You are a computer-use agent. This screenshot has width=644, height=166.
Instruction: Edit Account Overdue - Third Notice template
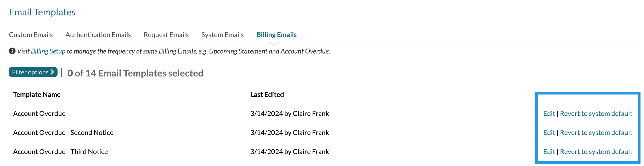pyautogui.click(x=549, y=152)
